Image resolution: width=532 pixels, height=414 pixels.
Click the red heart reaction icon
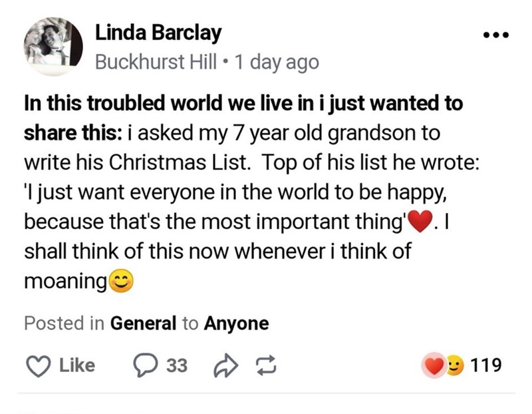pyautogui.click(x=434, y=365)
